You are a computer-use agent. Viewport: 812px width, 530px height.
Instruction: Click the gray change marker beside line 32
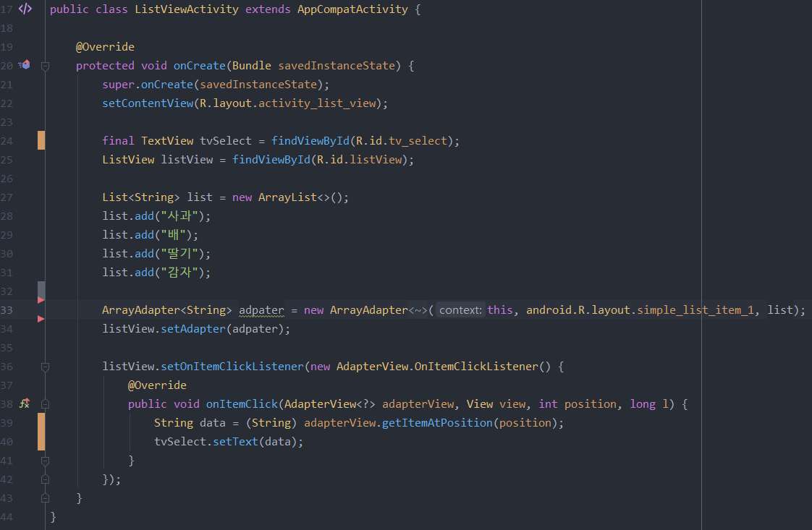coord(41,289)
